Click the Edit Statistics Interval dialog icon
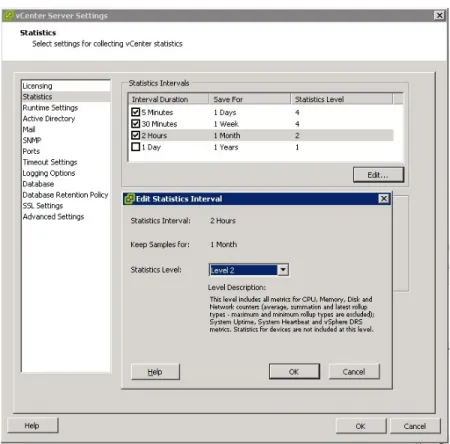 click(129, 199)
